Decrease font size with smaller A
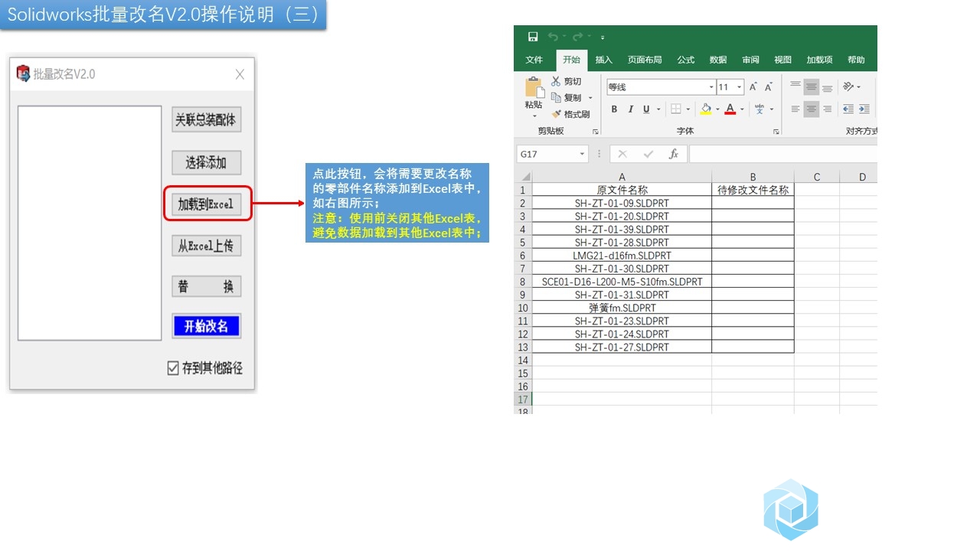 pyautogui.click(x=768, y=87)
